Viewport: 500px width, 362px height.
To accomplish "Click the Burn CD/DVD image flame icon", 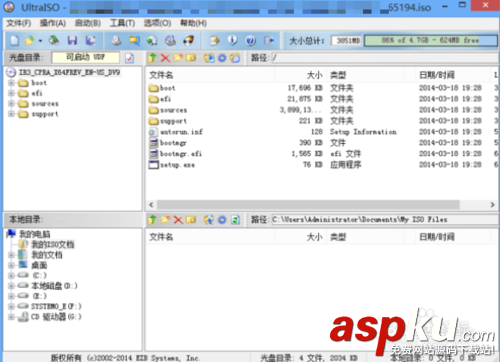I will point(189,41).
